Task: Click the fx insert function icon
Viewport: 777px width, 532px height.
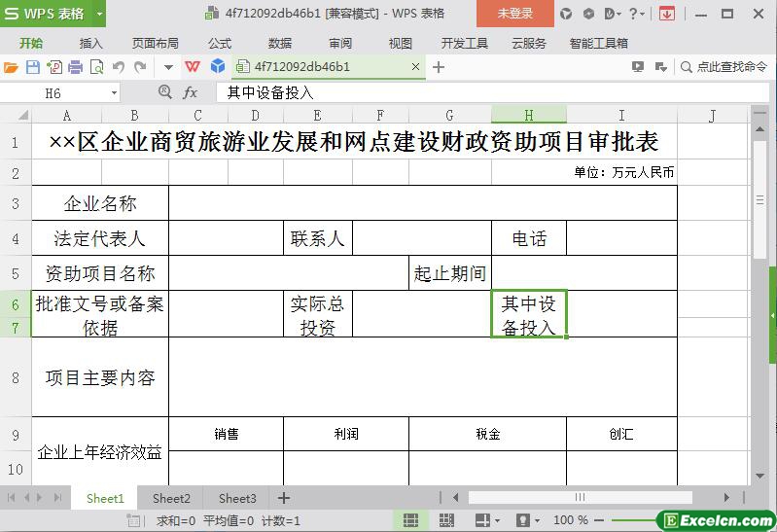Action: coord(191,92)
